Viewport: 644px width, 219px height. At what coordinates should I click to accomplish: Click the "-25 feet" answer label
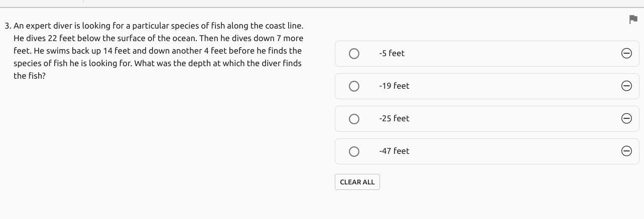pos(394,118)
